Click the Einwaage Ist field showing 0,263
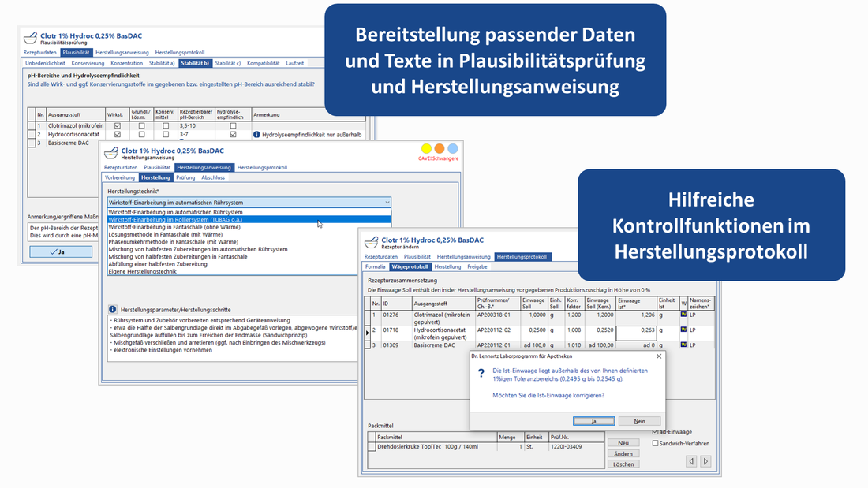Image resolution: width=868 pixels, height=488 pixels. (636, 333)
